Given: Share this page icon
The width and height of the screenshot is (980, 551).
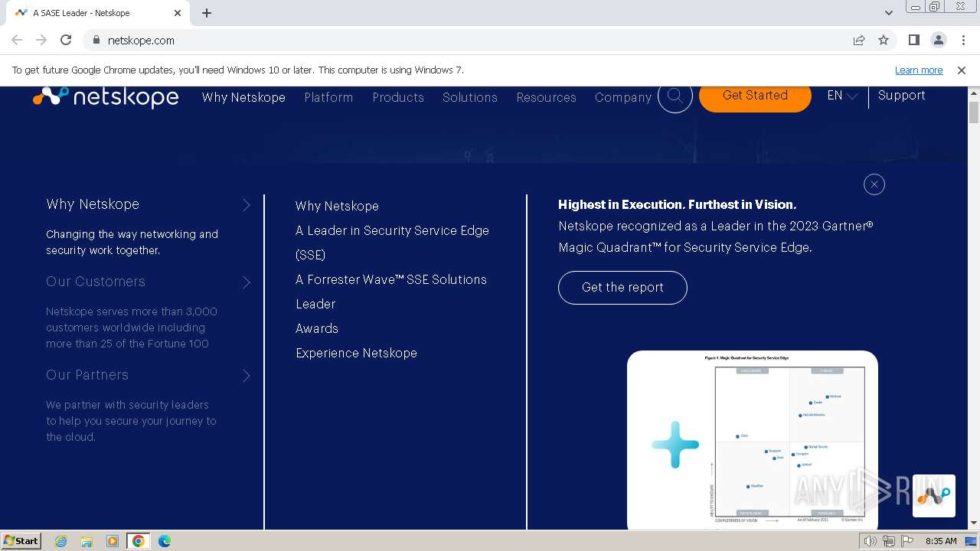Looking at the screenshot, I should click(x=859, y=40).
